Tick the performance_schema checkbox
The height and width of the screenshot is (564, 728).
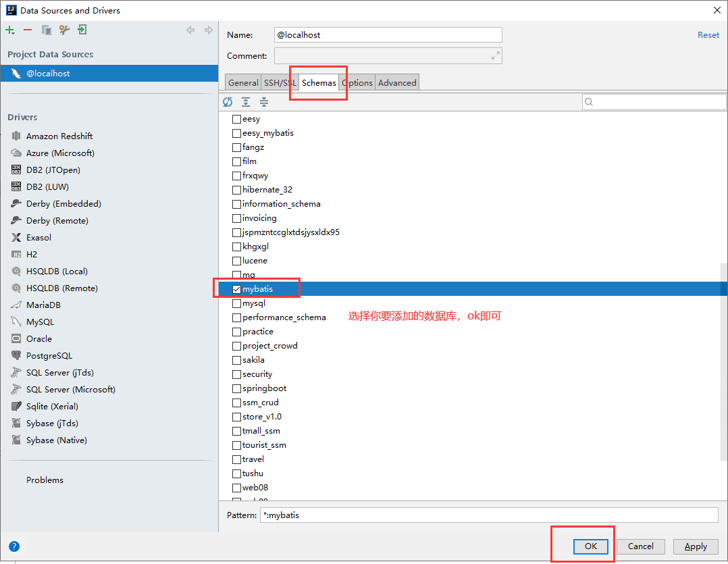coord(237,318)
